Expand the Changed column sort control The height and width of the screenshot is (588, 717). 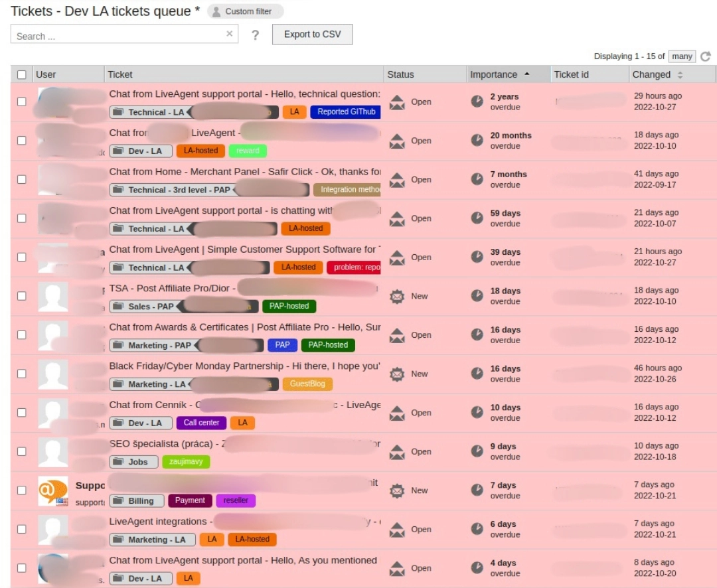680,75
